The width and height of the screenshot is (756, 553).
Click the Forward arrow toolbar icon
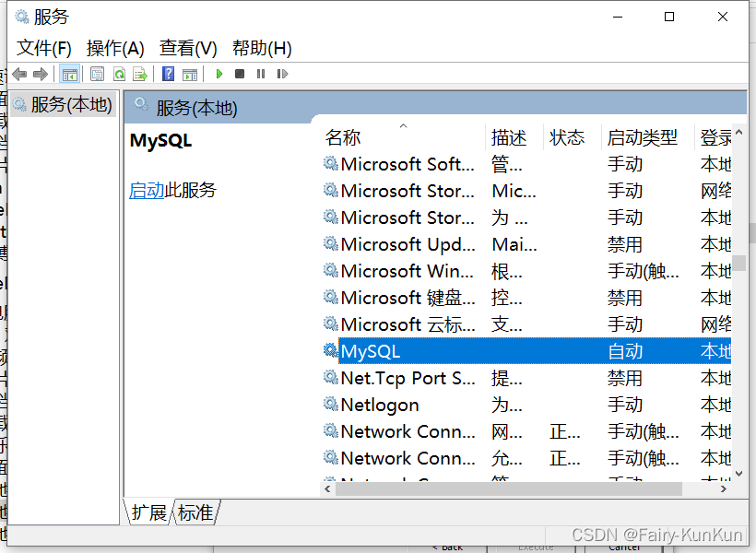point(40,75)
